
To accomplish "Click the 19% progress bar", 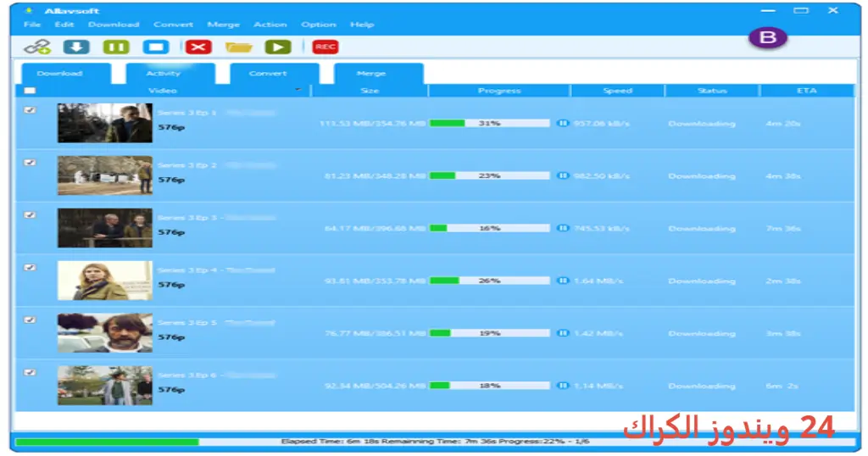I will 490,333.
